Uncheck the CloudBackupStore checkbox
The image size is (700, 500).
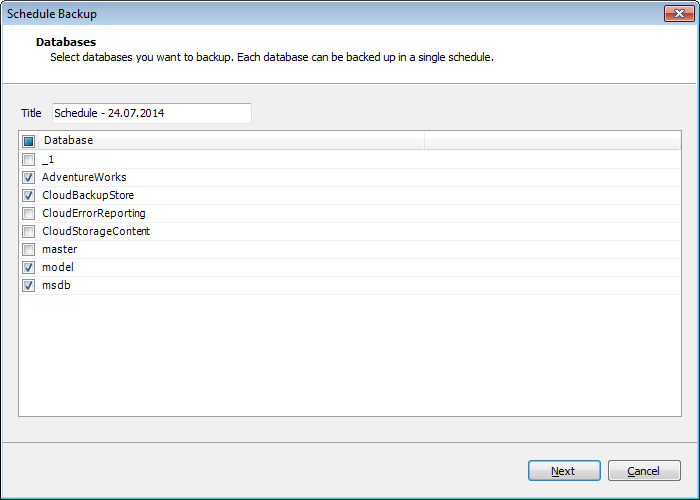pyautogui.click(x=29, y=195)
